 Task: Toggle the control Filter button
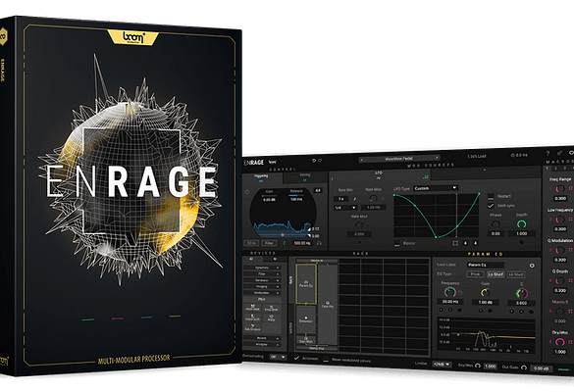pyautogui.click(x=269, y=243)
